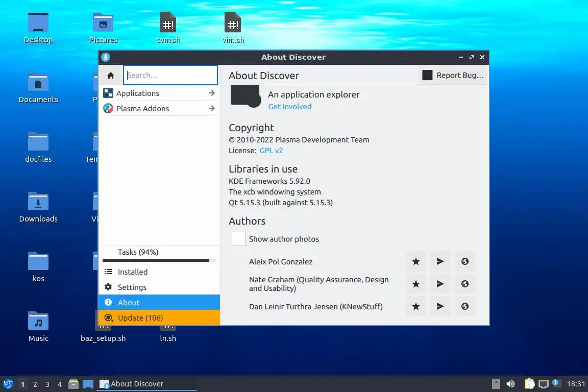Click the network monitor icon in the system tray
The height and width of the screenshot is (392, 588).
click(x=544, y=384)
